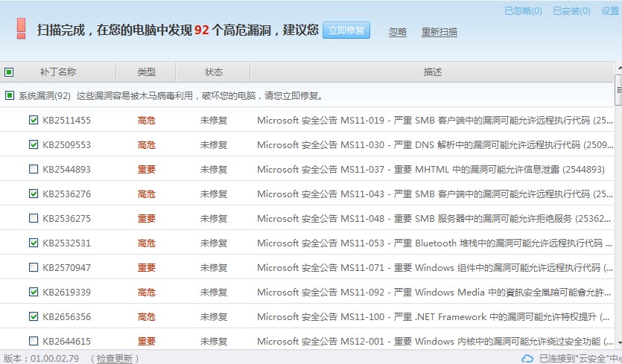Click 高危 type in KB2656356 row

147,317
